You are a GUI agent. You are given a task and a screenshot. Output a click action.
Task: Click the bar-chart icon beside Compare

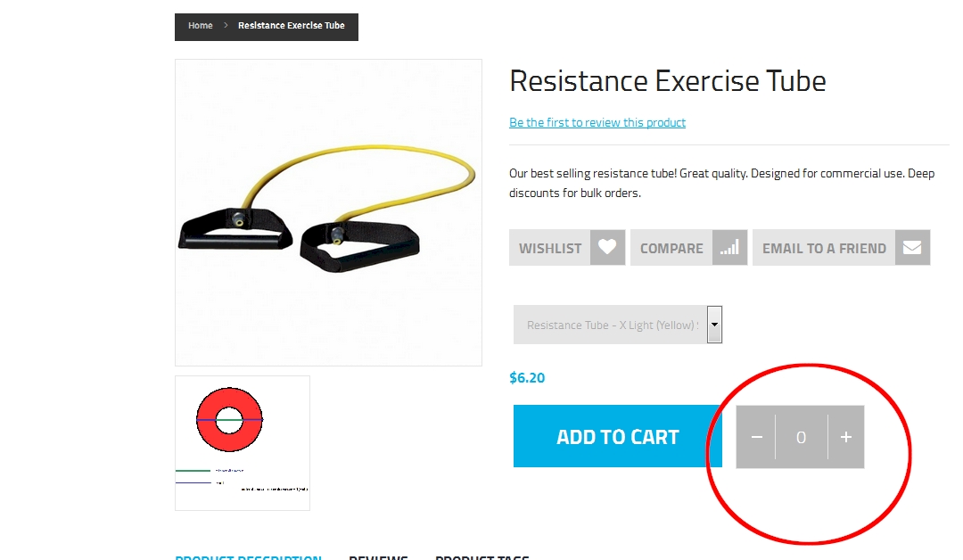tap(729, 248)
